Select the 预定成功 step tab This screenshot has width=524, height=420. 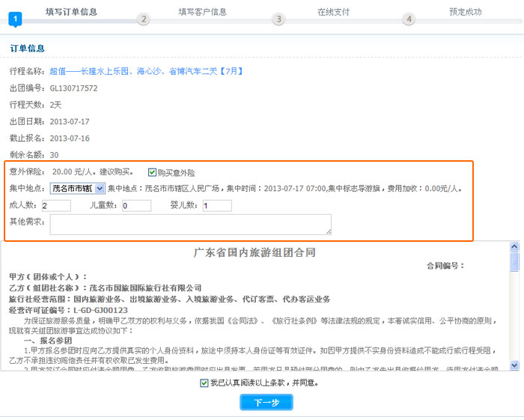coord(465,12)
